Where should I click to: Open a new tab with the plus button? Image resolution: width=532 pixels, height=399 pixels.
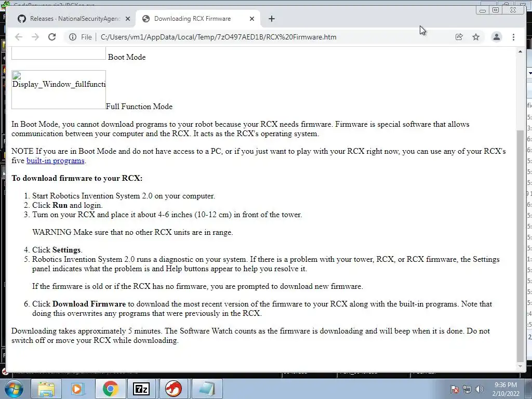[271, 19]
